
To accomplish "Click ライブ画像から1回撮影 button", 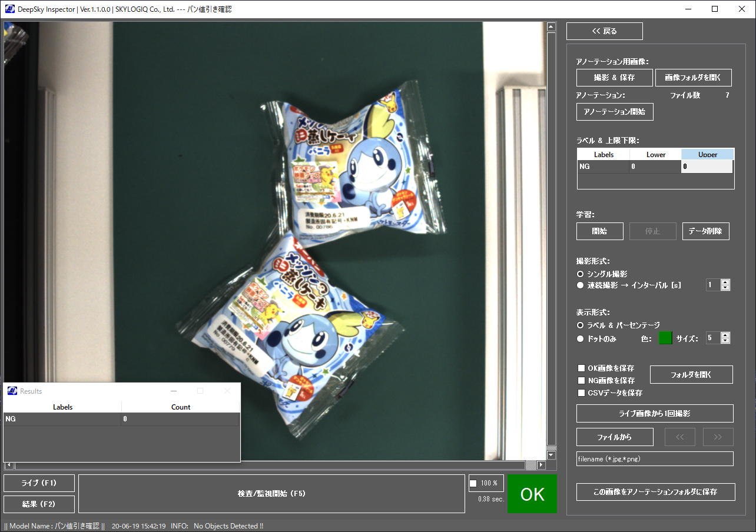I will (655, 414).
